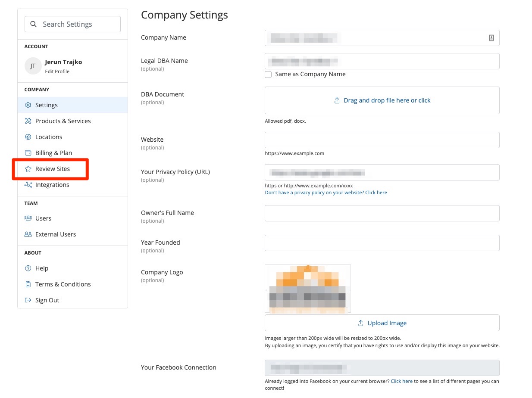Open External Users in the Team section
This screenshot has width=532, height=398.
pos(55,234)
